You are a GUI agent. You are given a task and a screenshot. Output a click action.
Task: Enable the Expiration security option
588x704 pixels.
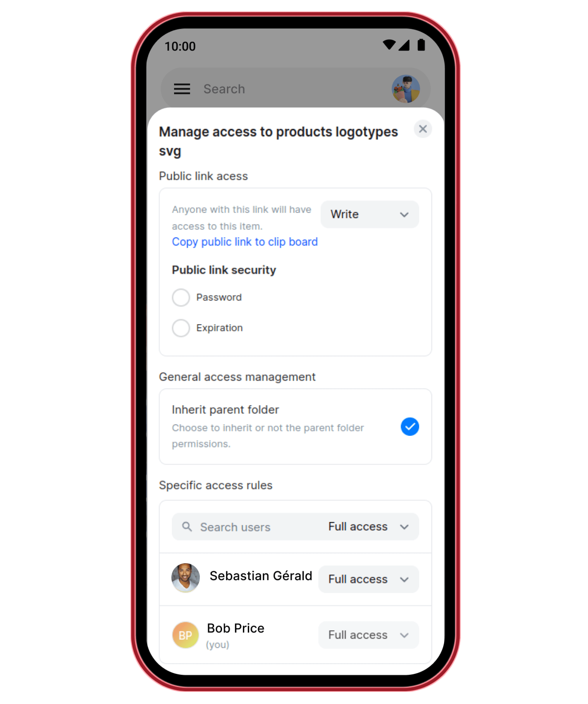(181, 328)
